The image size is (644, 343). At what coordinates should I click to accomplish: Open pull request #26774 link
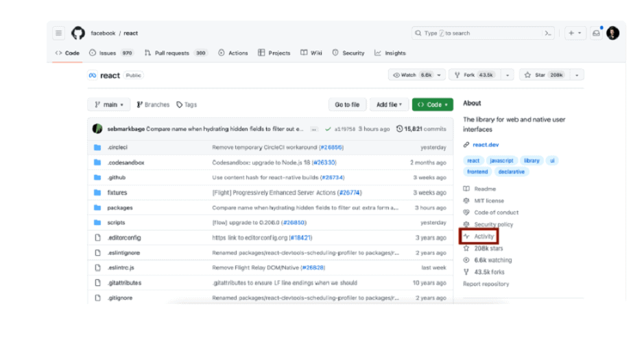pyautogui.click(x=349, y=193)
